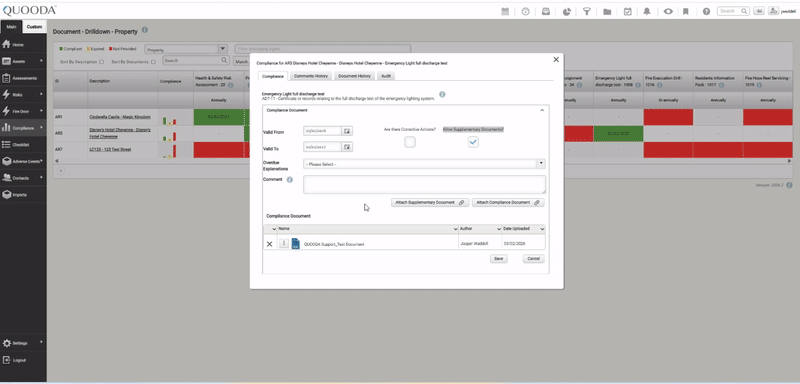Click the calendar checkmark tasks icon
Screen dimensions: 800x384
coord(628,11)
